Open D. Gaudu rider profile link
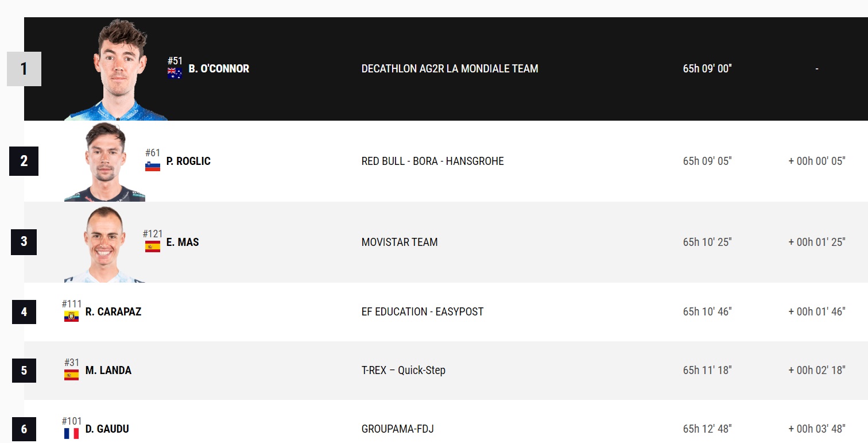 click(x=107, y=429)
